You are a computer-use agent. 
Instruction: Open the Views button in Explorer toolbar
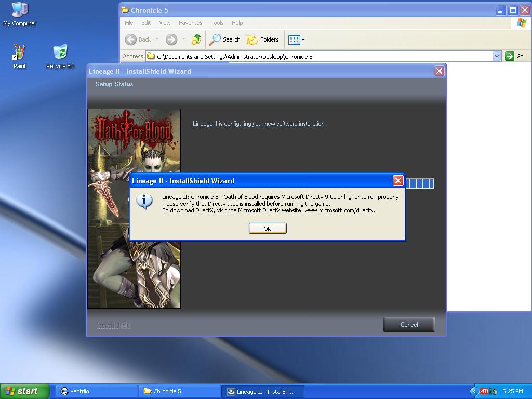pos(296,39)
